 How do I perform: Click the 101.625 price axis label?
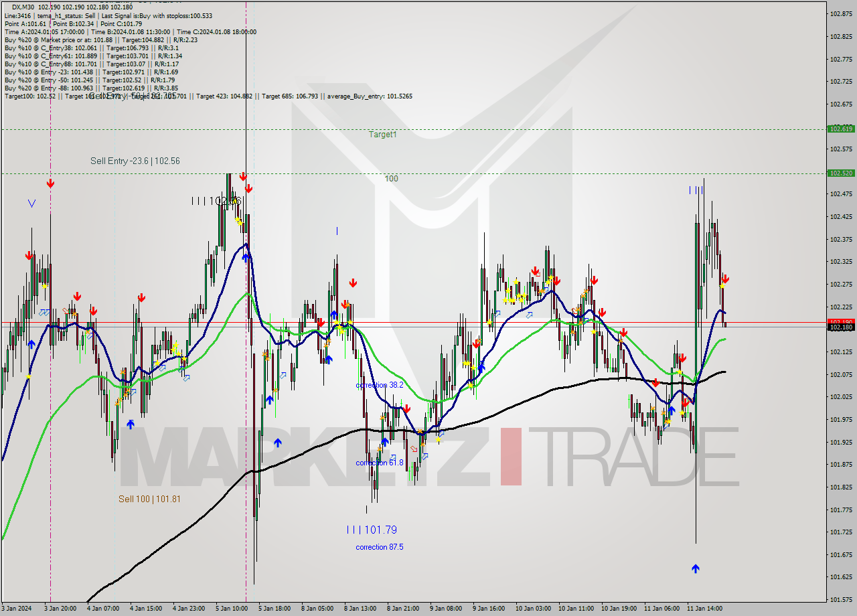[x=841, y=576]
